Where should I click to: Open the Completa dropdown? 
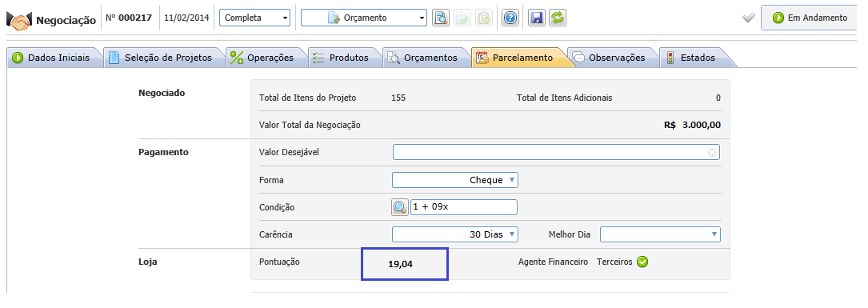254,18
